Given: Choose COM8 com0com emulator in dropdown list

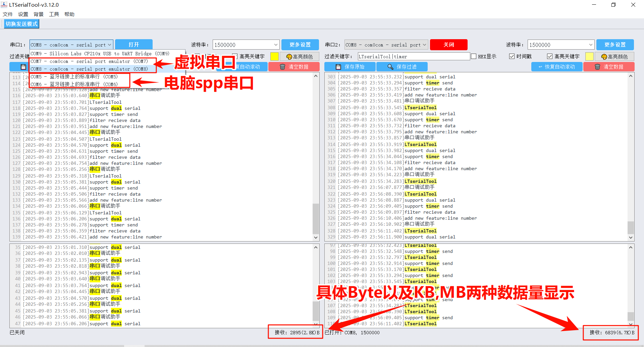Looking at the screenshot, I should (x=89, y=69).
